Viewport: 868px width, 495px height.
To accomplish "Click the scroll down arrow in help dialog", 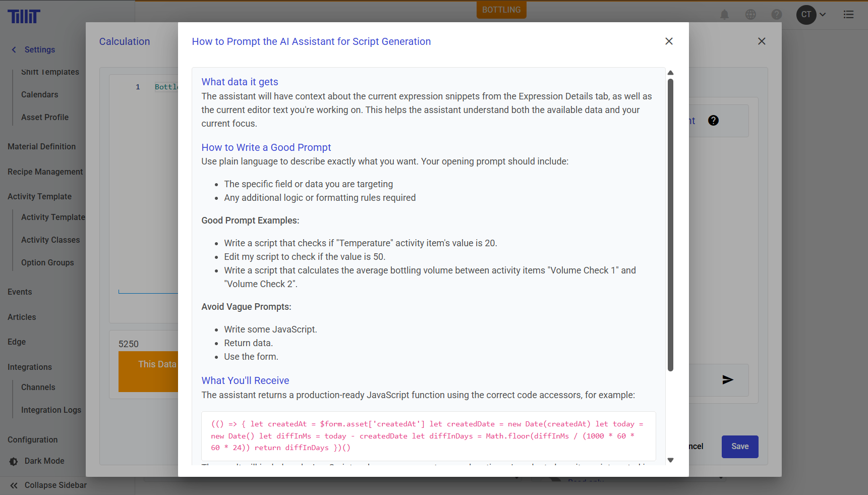I will point(670,460).
